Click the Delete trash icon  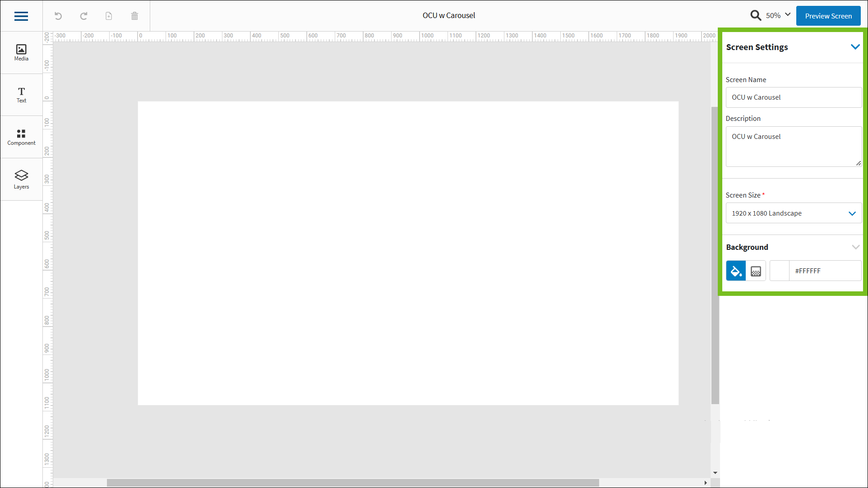click(x=134, y=16)
